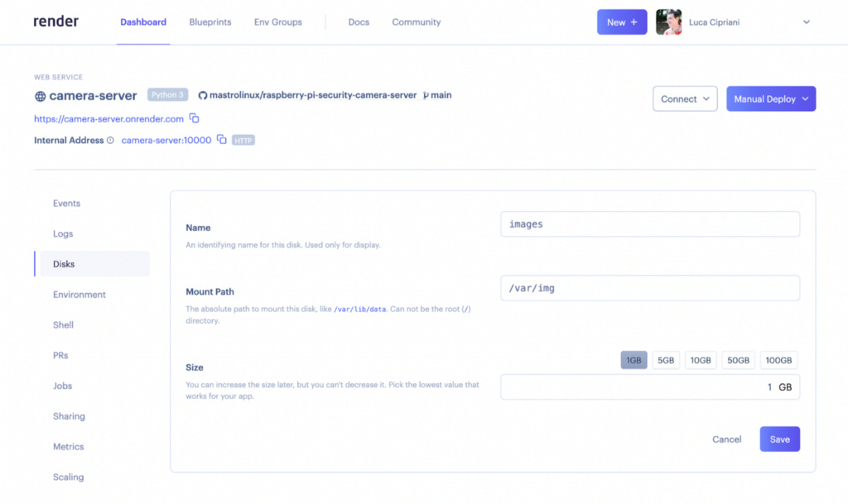Open the Docs link
This screenshot has height=504, width=848.
[x=359, y=22]
